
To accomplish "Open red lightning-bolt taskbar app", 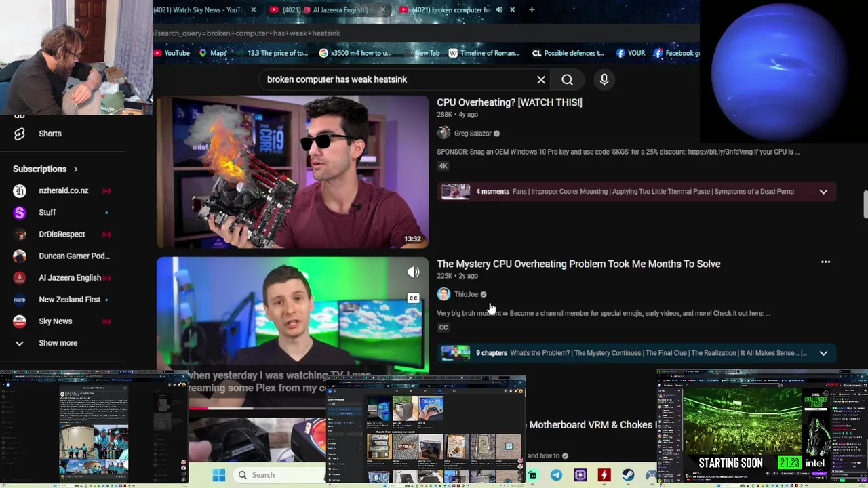I will 604,475.
